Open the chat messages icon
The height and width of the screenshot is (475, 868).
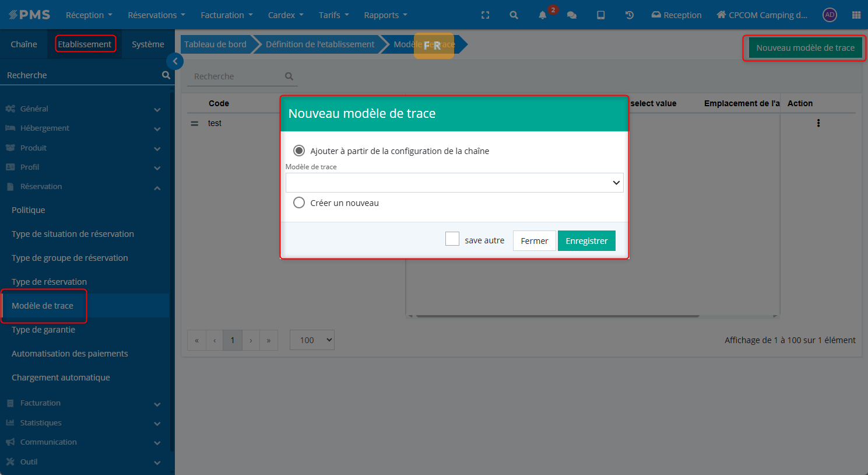point(572,15)
